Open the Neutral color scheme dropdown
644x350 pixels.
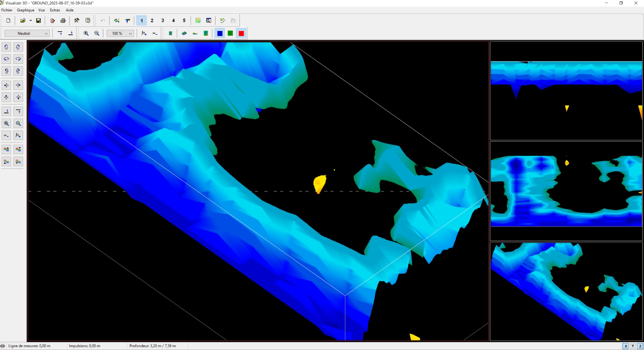point(27,33)
